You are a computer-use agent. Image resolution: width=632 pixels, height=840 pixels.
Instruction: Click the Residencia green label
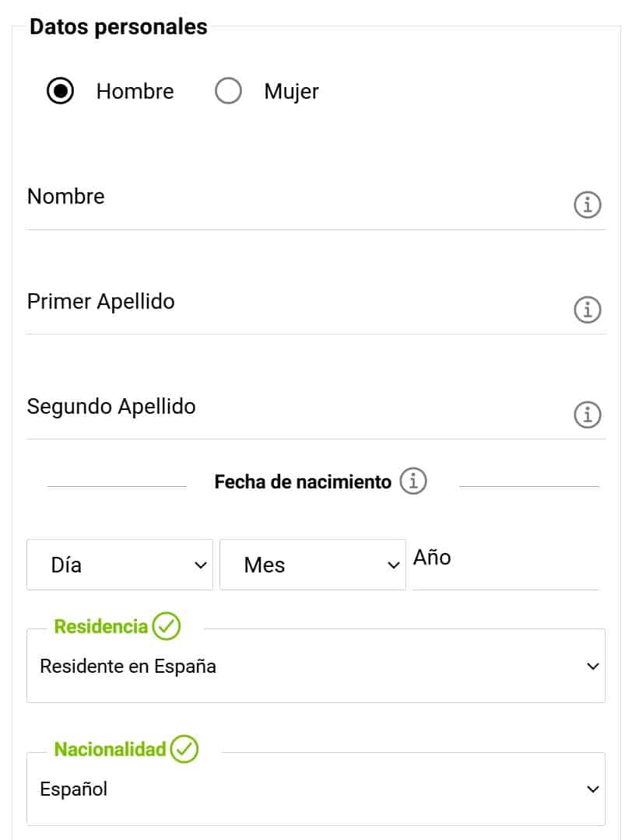(100, 627)
